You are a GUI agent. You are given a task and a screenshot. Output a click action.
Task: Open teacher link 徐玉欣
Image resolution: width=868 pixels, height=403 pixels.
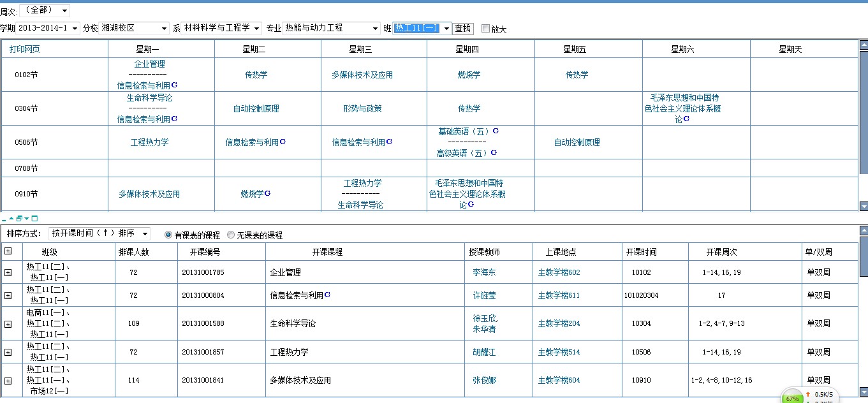tap(485, 318)
